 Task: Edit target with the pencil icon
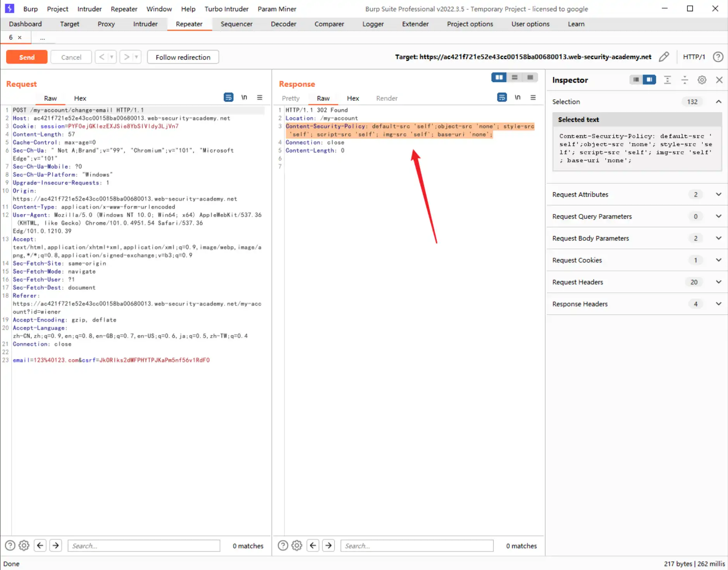[664, 57]
